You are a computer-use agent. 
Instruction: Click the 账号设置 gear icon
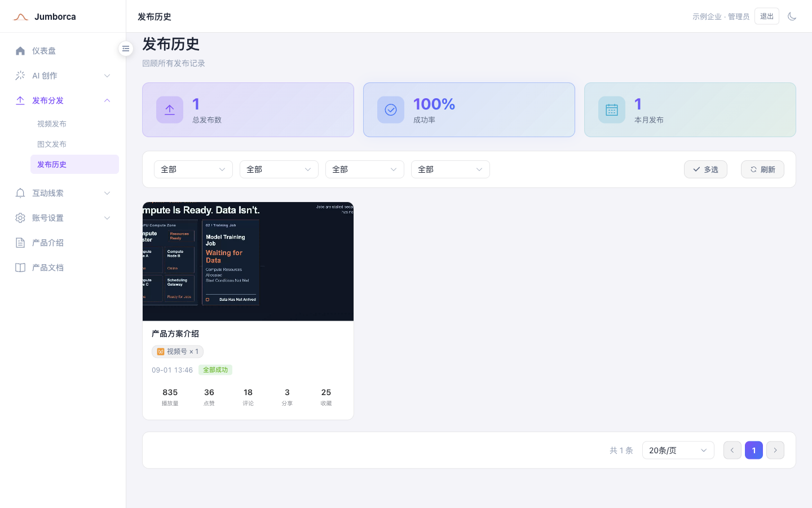click(20, 218)
